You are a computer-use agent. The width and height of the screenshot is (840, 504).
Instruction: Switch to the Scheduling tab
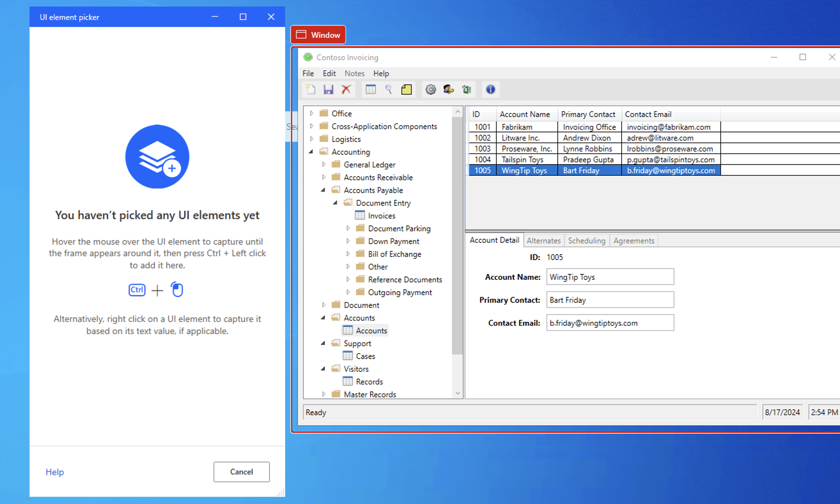(x=587, y=241)
